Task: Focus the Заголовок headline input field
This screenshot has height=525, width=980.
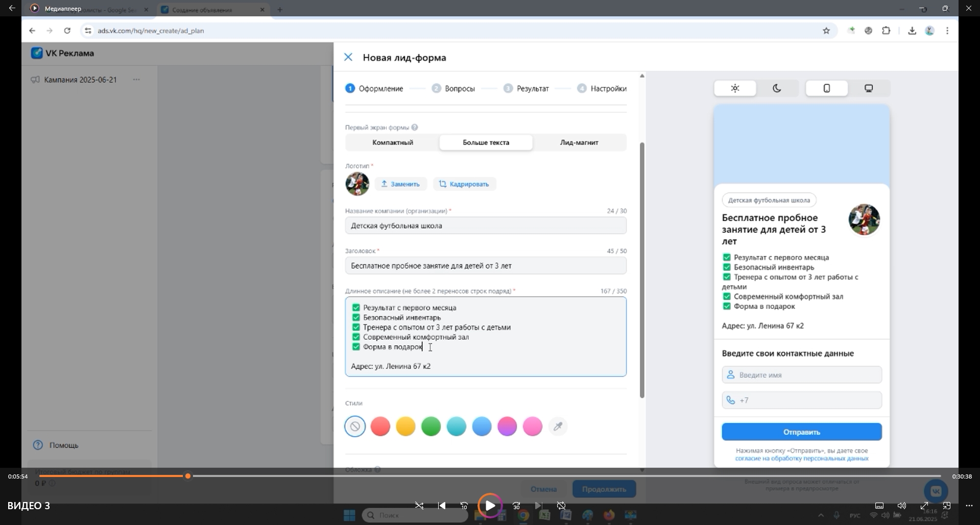Action: pyautogui.click(x=486, y=266)
